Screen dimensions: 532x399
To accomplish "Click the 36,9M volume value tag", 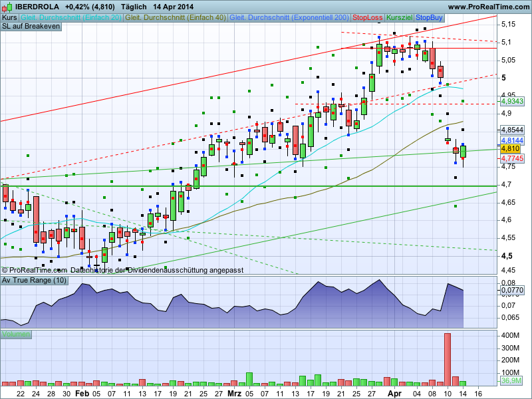I will tap(511, 380).
